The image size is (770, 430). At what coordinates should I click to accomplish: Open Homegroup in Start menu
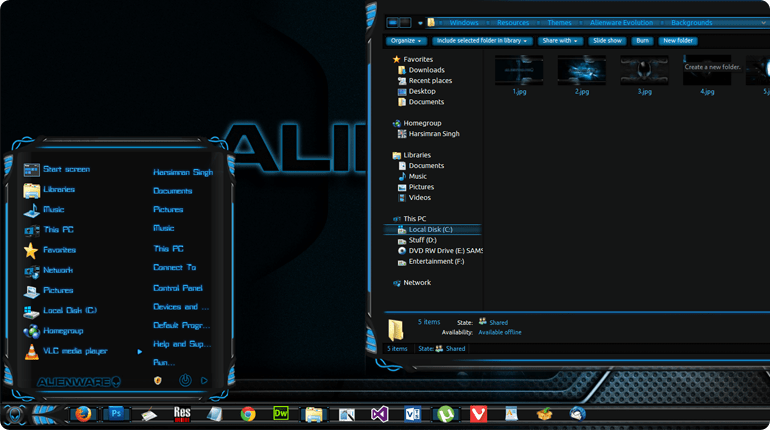click(53, 331)
